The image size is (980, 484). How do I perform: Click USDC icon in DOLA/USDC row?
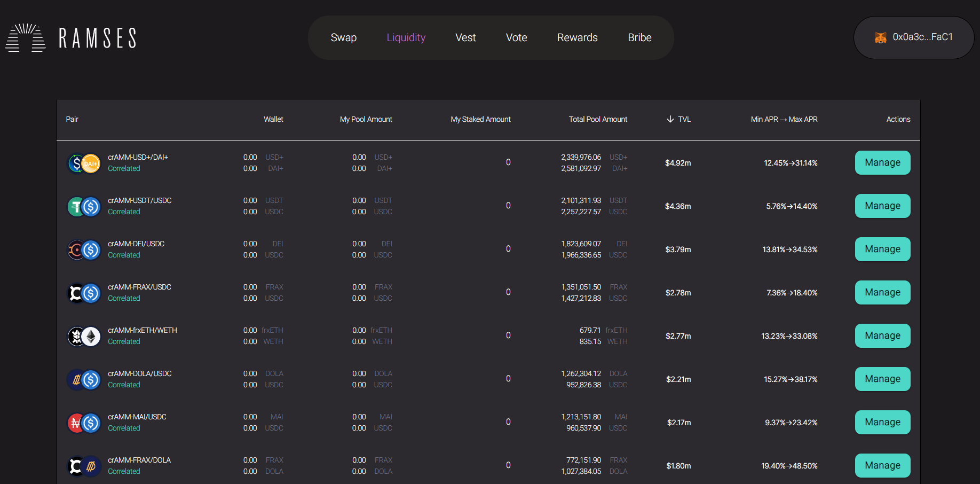(x=91, y=379)
